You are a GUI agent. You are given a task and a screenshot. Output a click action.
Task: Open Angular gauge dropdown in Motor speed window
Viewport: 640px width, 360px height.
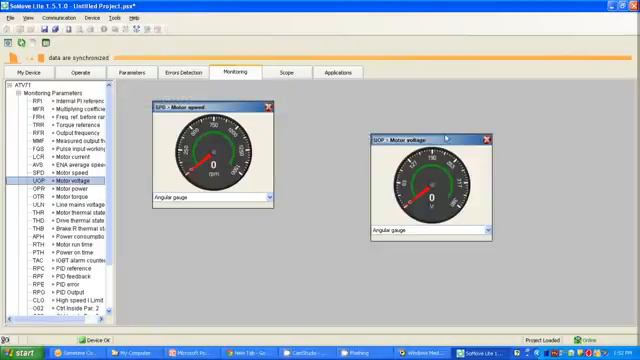[x=269, y=197]
